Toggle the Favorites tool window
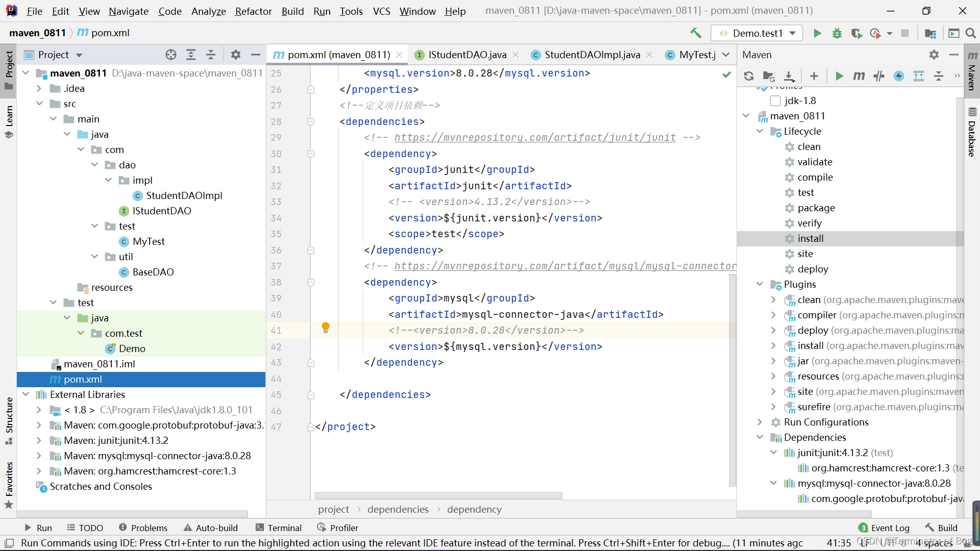The image size is (980, 551). tap(9, 485)
